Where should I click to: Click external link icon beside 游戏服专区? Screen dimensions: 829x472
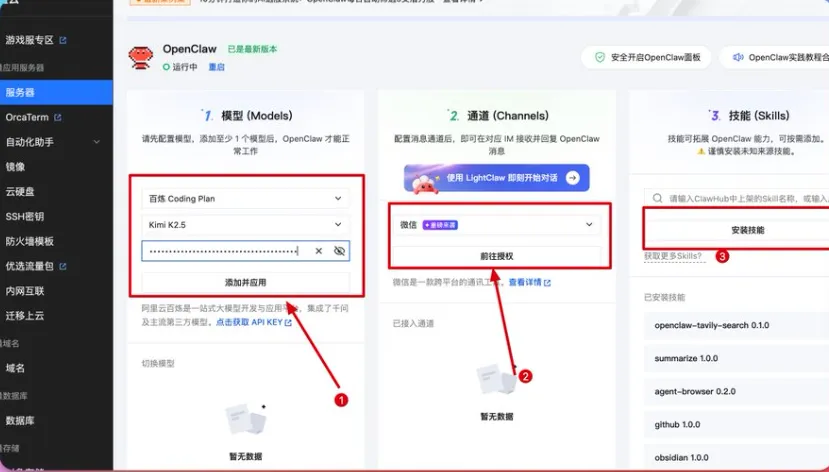click(x=63, y=40)
